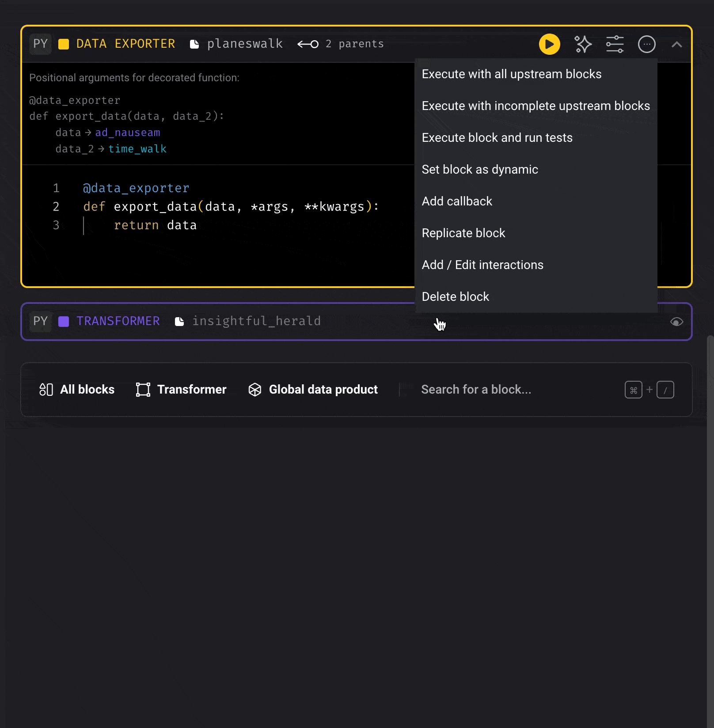Click the PY language badge on Data Exporter

[x=40, y=44]
